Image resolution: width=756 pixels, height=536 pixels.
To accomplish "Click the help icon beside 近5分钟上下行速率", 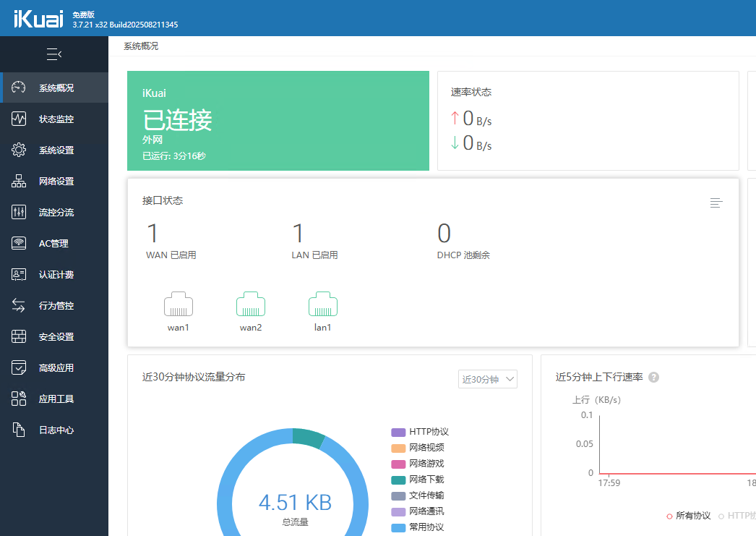I will coord(653,378).
